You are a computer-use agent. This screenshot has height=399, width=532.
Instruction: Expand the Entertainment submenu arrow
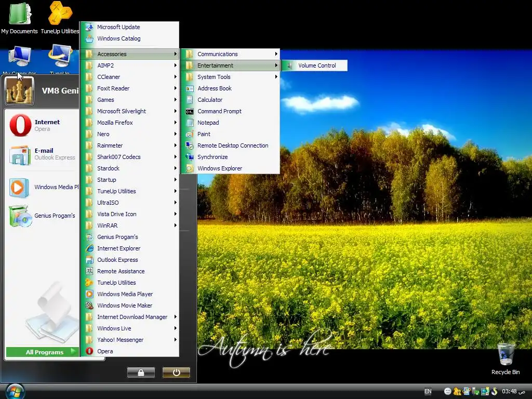(276, 65)
